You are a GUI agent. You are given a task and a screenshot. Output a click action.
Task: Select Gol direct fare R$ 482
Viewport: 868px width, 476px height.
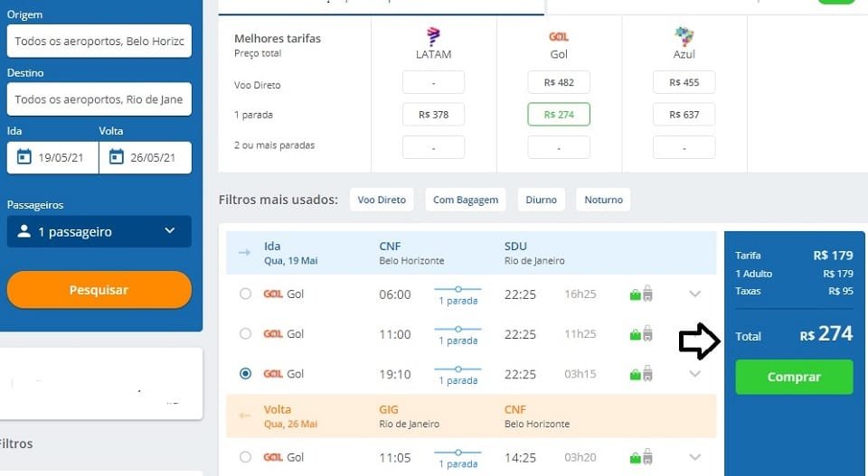pos(559,82)
